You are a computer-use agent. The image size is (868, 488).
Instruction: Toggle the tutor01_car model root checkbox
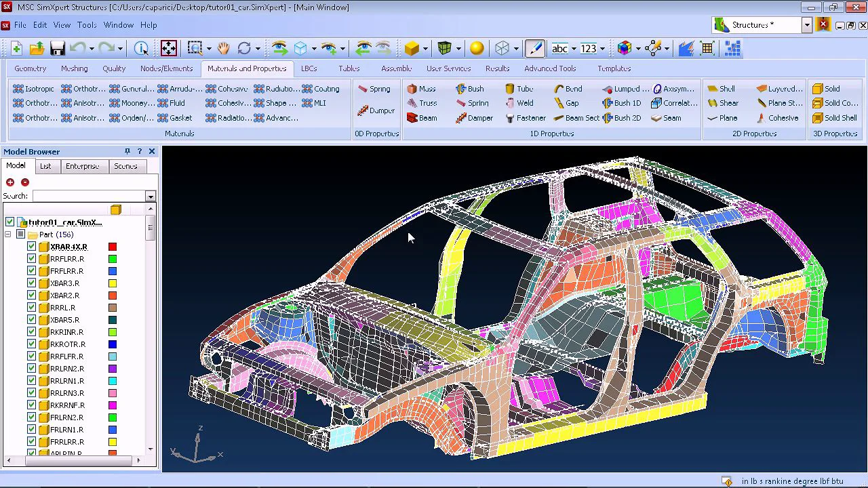9,222
